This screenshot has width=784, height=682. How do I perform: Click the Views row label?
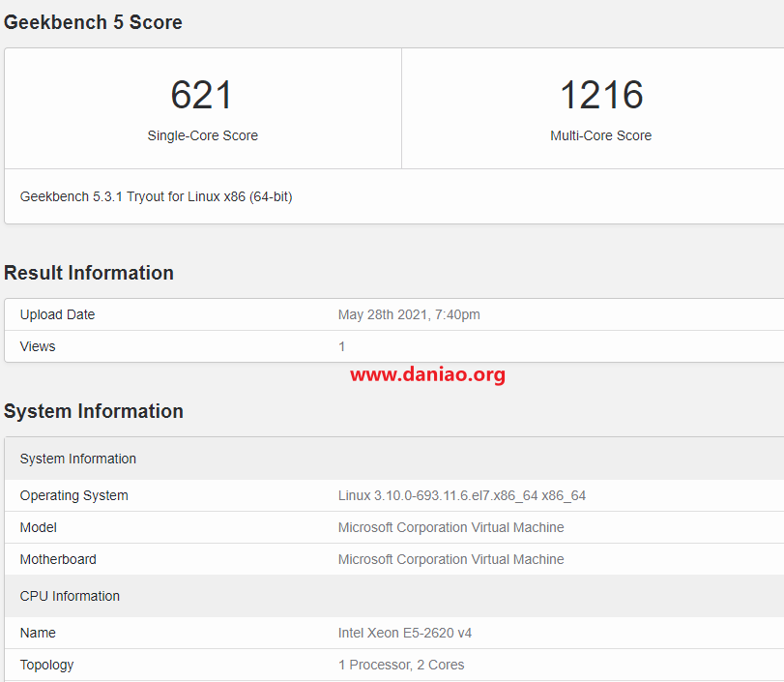point(38,346)
